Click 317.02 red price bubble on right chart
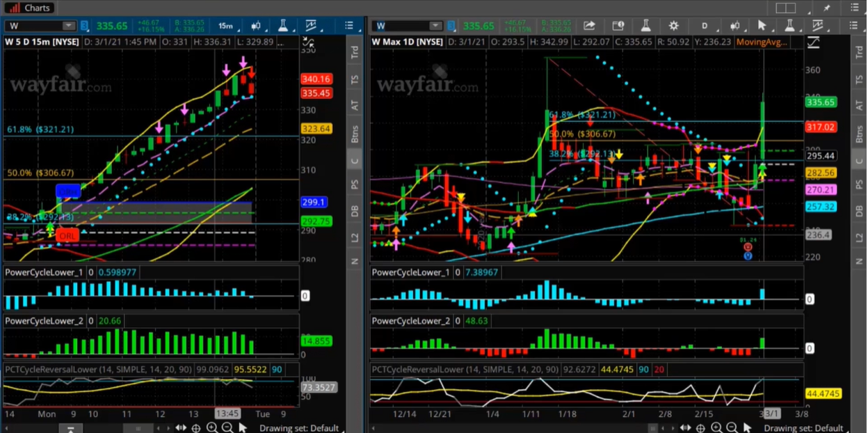This screenshot has height=433, width=868. point(821,127)
